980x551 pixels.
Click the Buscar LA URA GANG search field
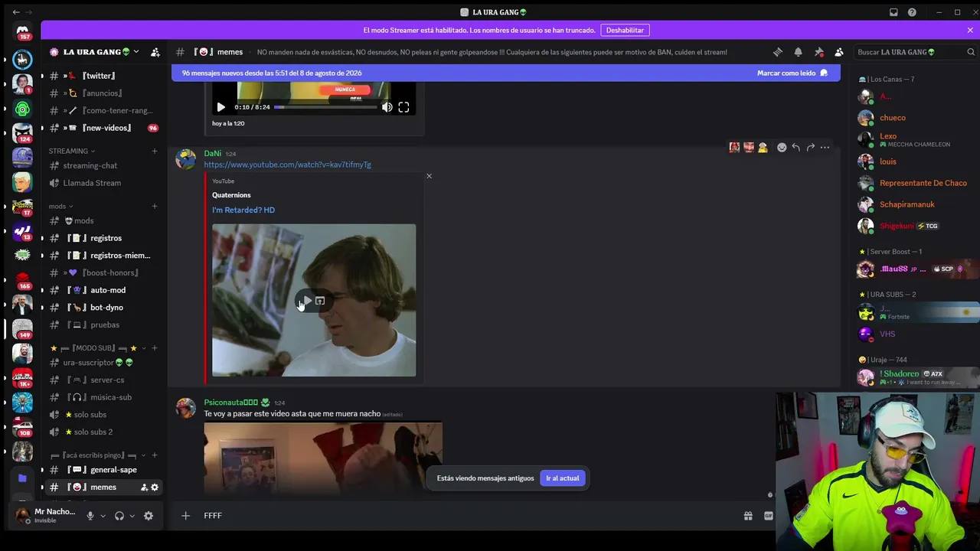click(916, 52)
